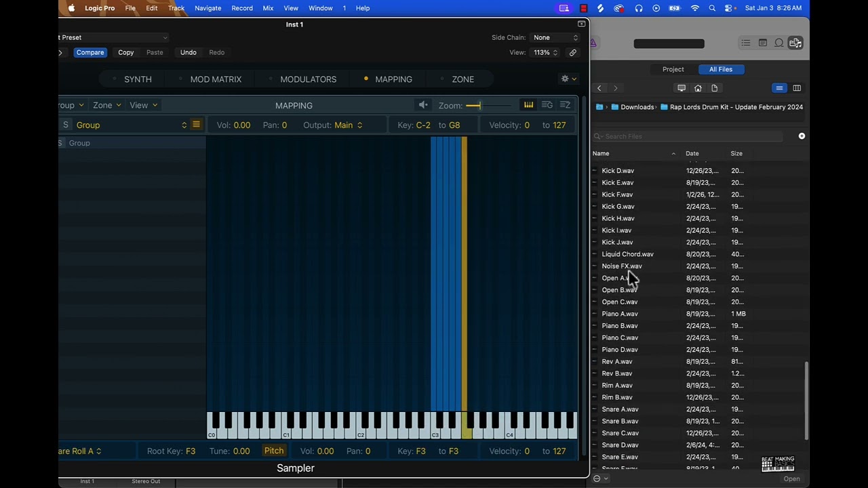Open the Output Main dropdown

pos(349,125)
